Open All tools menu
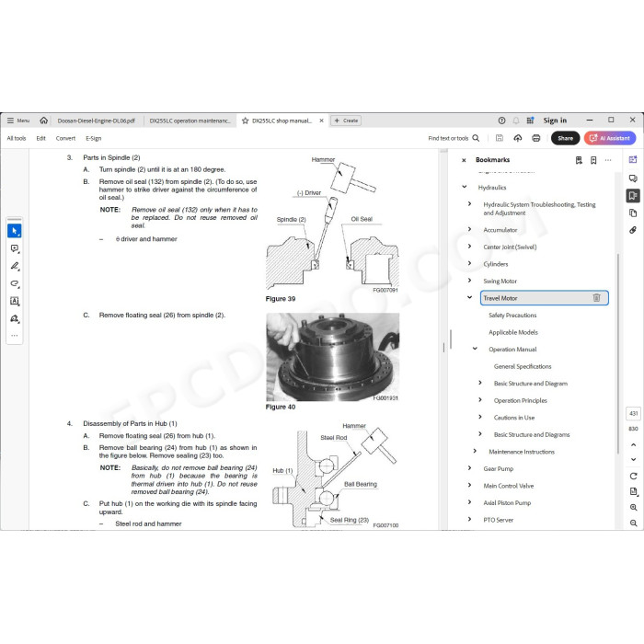This screenshot has width=644, height=644. tap(17, 138)
